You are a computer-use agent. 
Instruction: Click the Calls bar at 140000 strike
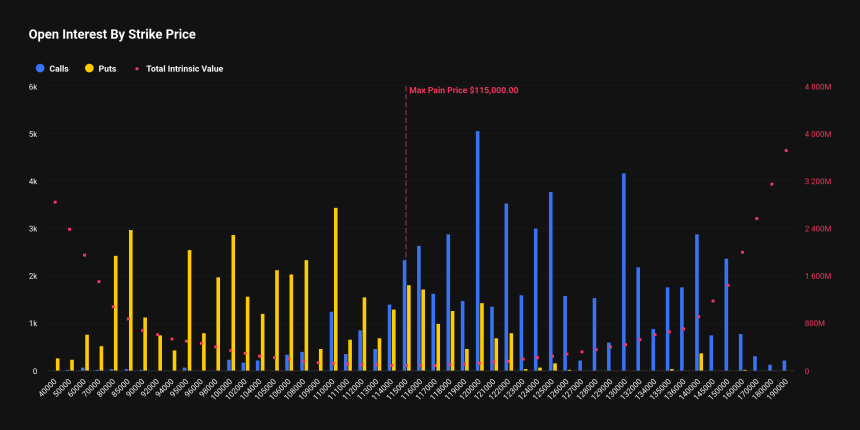click(x=696, y=302)
